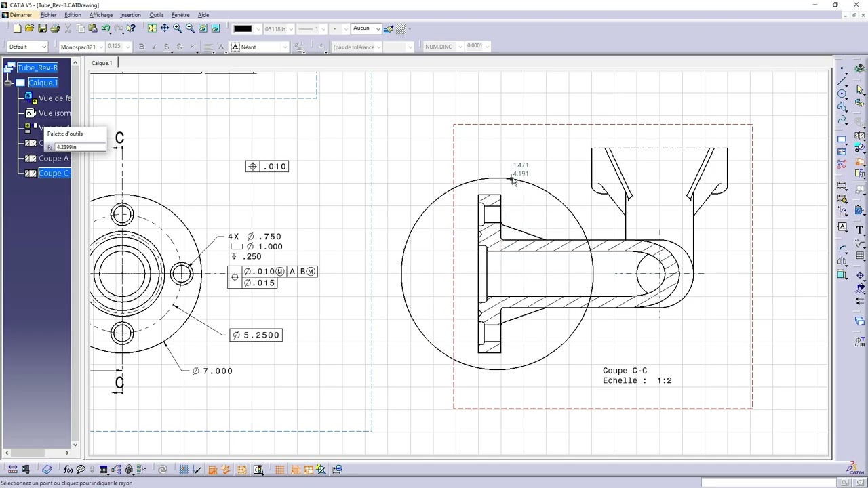The height and width of the screenshot is (488, 868).
Task: Open the Monospac821 font dropdown
Action: click(81, 47)
